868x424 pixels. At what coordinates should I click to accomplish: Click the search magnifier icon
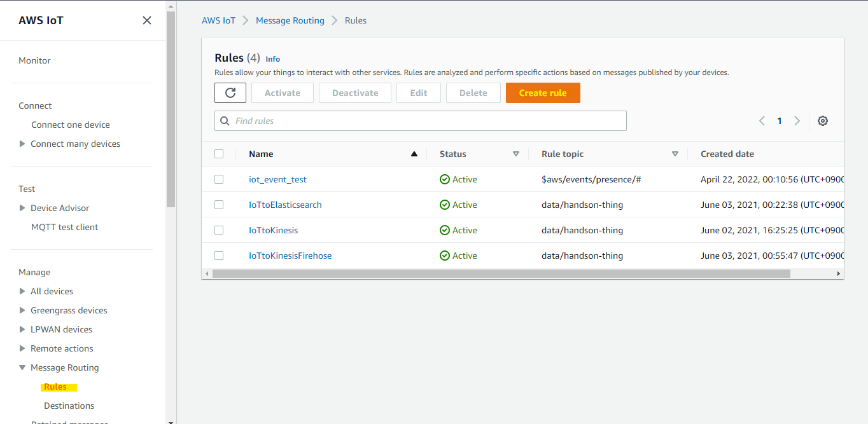coord(225,121)
